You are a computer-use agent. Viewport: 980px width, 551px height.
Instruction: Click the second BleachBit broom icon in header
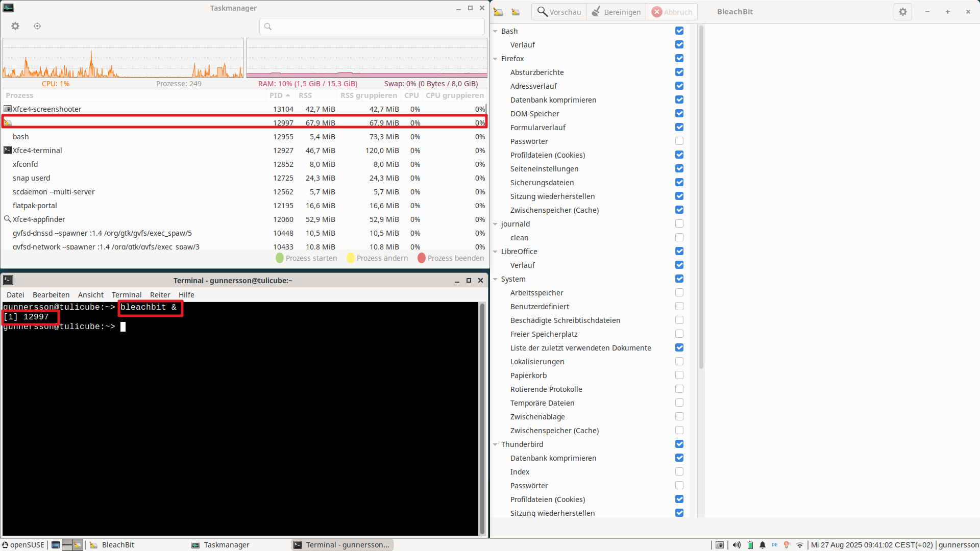[x=516, y=12]
